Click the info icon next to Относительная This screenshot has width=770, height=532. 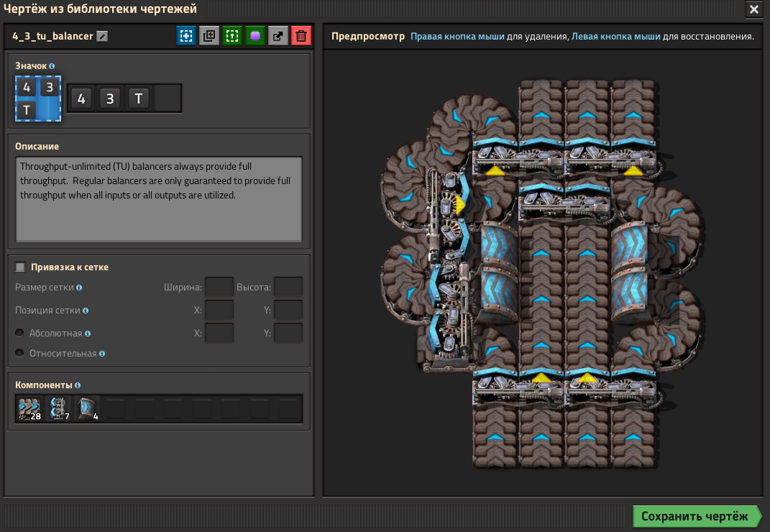pos(101,354)
